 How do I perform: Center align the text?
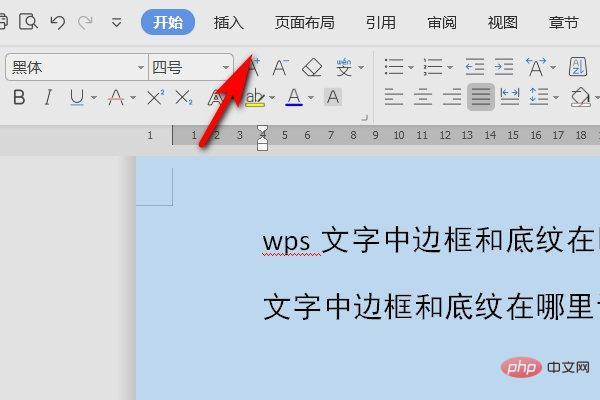423,97
